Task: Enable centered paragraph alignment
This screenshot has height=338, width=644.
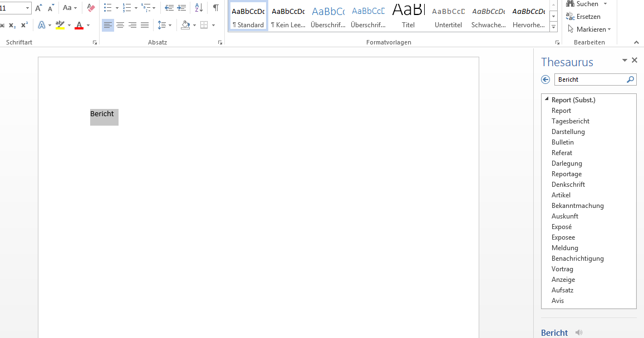Action: tap(120, 24)
